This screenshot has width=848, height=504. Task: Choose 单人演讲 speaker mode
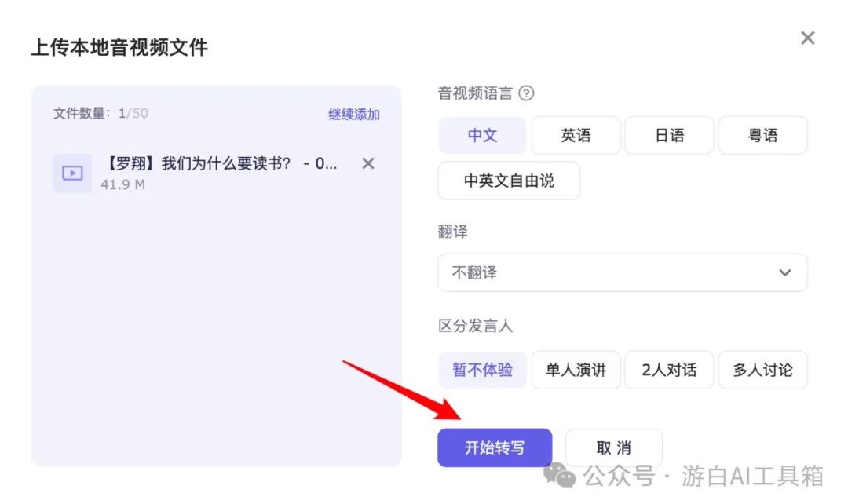pyautogui.click(x=576, y=370)
